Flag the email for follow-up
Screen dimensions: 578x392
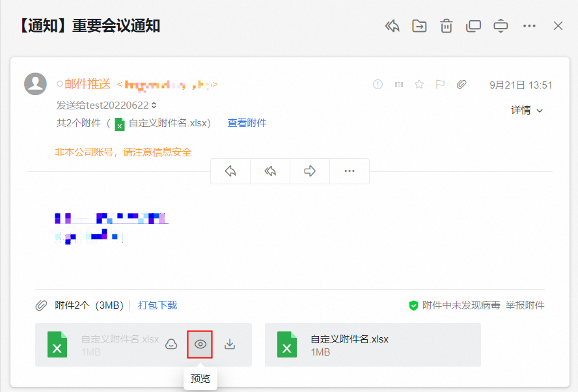[440, 84]
